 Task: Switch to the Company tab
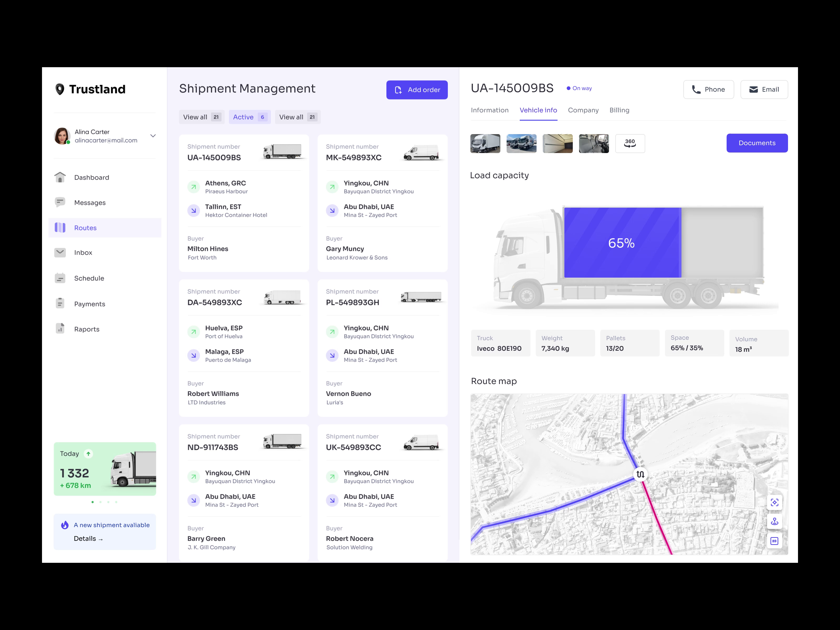pos(583,110)
